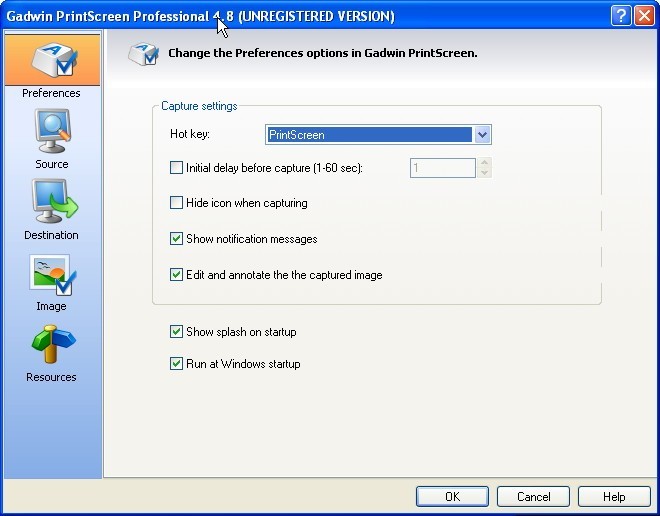Discard changes with the Cancel button

click(533, 497)
